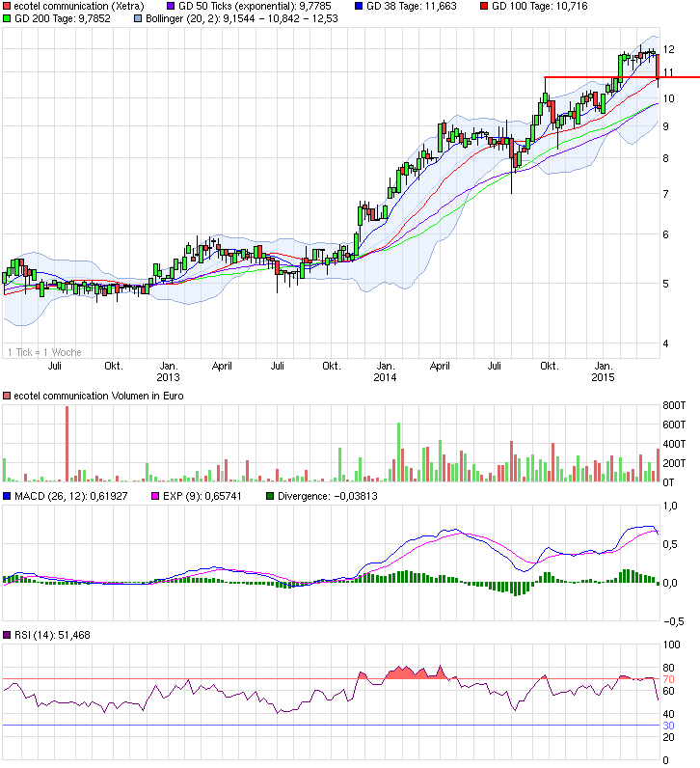Click 'GD 100 Tage: 10,716' text
700x768 pixels.
[539, 7]
